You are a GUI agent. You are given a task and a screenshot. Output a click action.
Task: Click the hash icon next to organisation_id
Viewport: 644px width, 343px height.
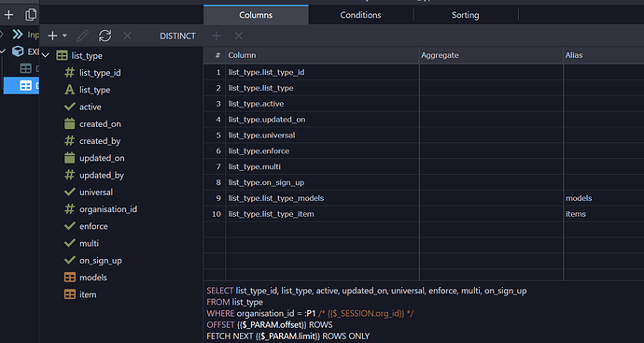(x=70, y=209)
